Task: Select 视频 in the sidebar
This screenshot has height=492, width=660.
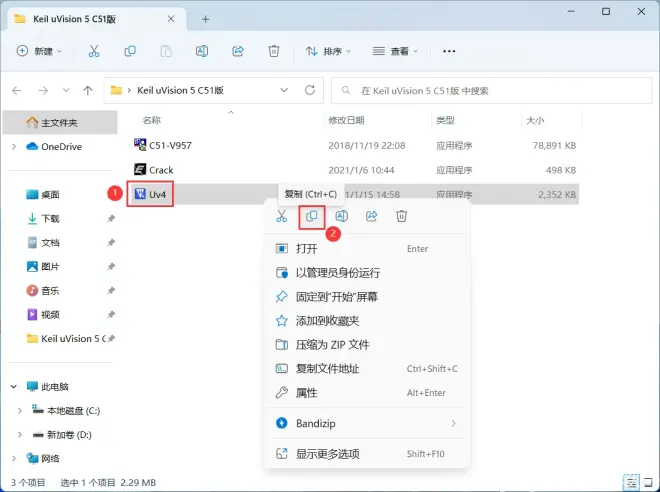Action: [x=60, y=314]
